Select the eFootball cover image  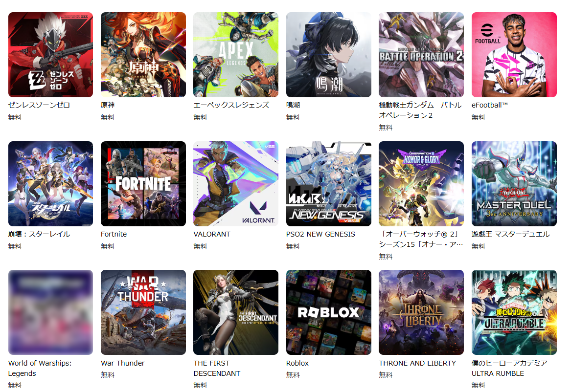(x=514, y=55)
